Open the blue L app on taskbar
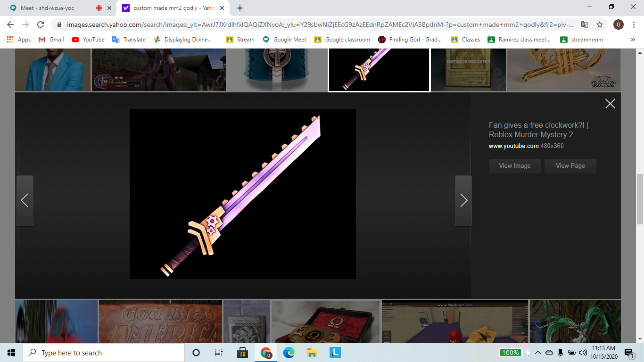Image resolution: width=644 pixels, height=362 pixels. (x=335, y=353)
